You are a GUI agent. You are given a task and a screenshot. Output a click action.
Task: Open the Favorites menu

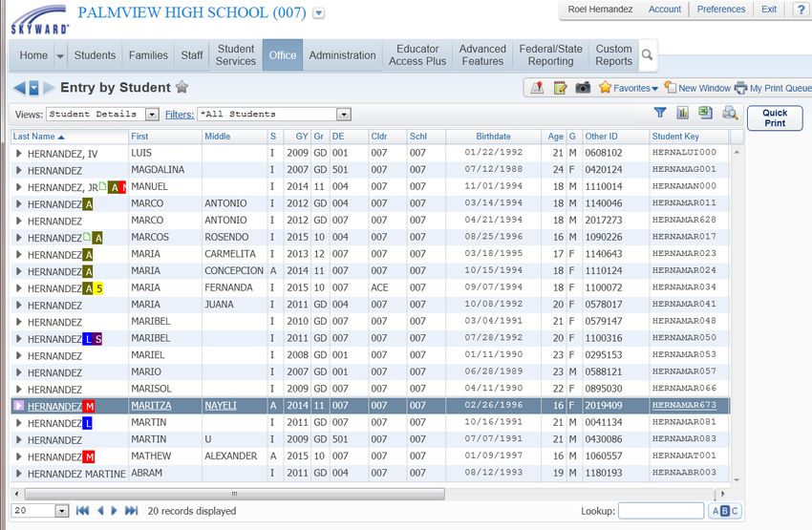coord(629,88)
